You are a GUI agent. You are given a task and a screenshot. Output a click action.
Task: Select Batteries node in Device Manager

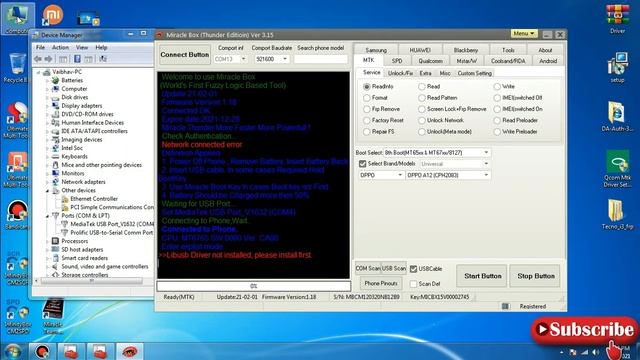coord(72,80)
